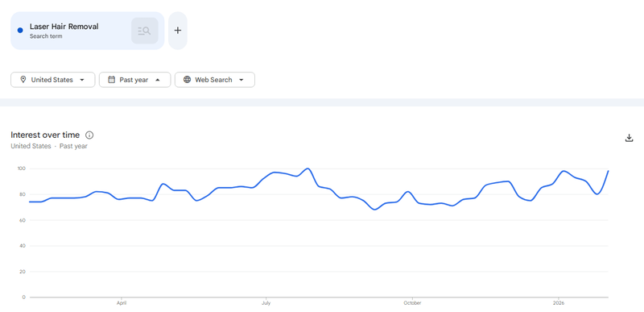Click the location pin icon
The height and width of the screenshot is (312, 644).
coord(23,80)
